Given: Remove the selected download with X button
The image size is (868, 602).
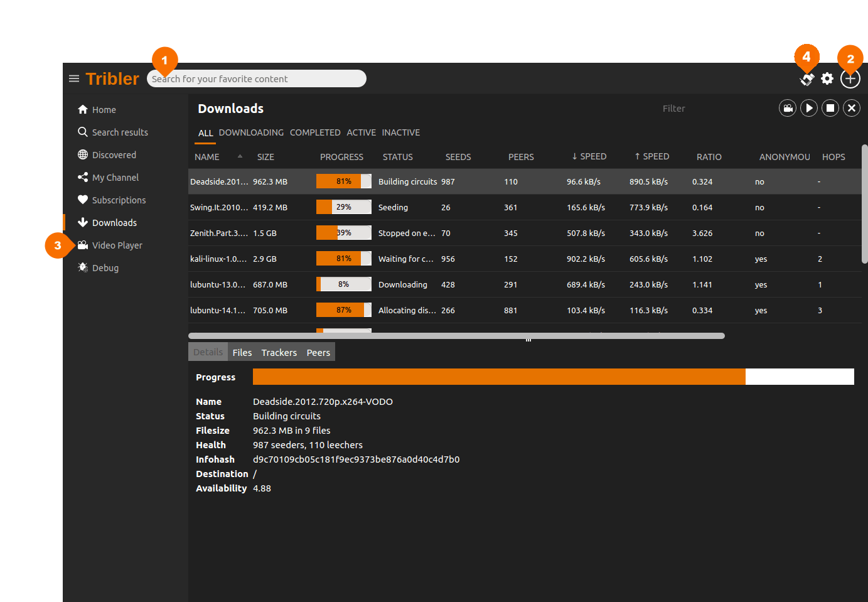Looking at the screenshot, I should [852, 108].
